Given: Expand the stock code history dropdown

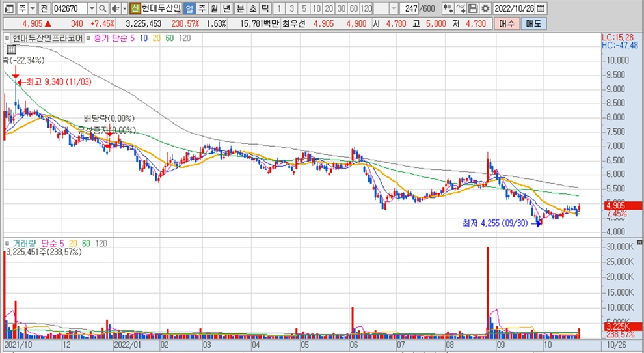Looking at the screenshot, I should coord(92,8).
